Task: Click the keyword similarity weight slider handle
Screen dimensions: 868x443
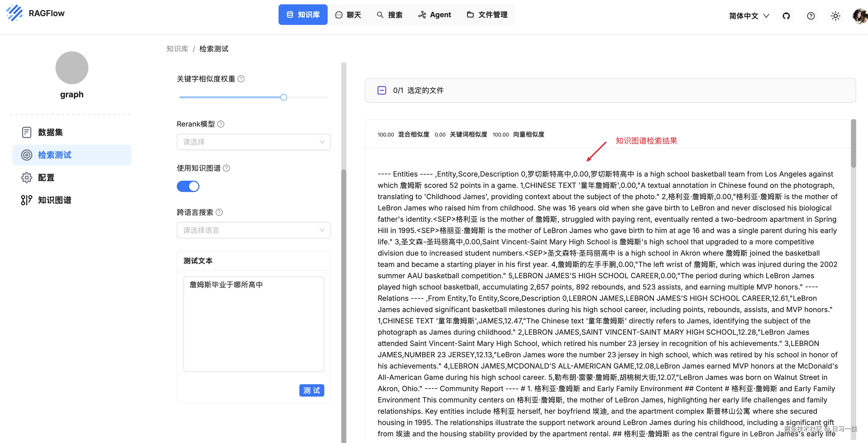Action: pos(284,97)
